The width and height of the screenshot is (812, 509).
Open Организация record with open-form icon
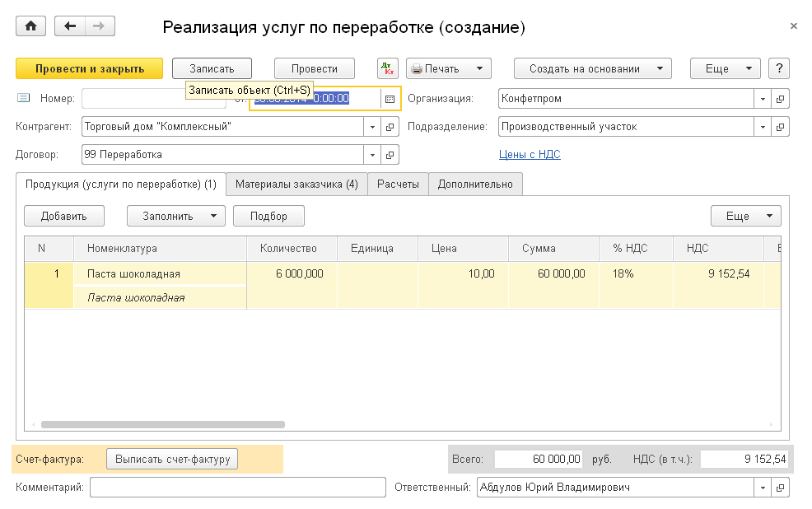tap(781, 99)
